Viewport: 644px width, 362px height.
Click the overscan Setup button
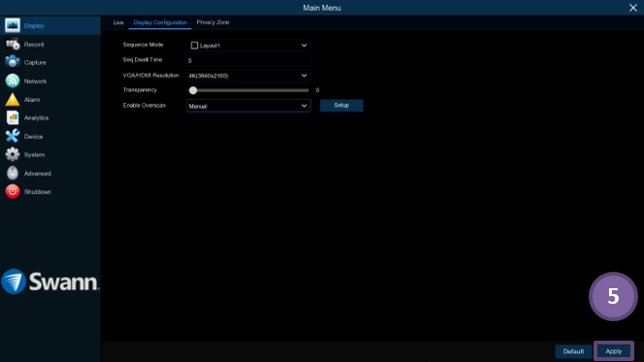[341, 106]
